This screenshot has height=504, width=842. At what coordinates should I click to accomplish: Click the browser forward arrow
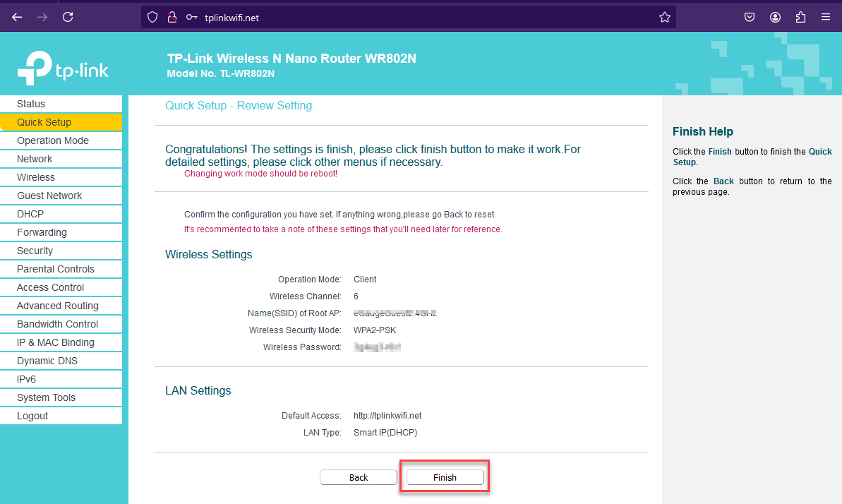pos(42,17)
